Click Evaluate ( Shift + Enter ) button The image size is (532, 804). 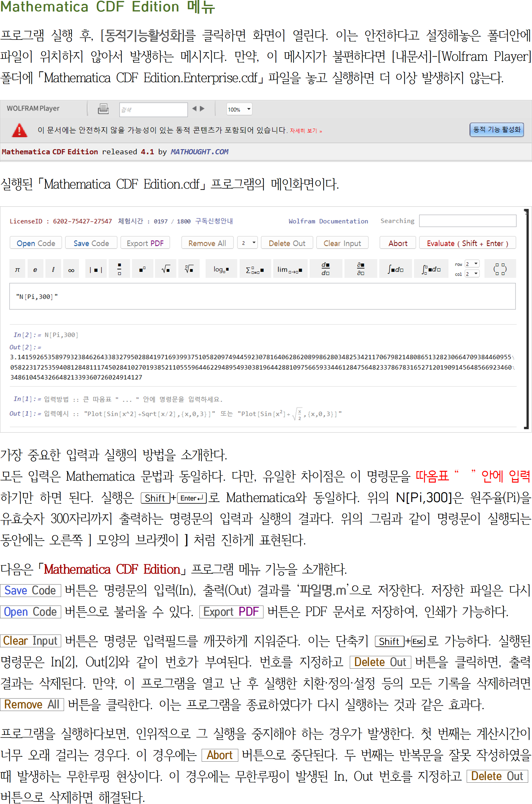(468, 243)
